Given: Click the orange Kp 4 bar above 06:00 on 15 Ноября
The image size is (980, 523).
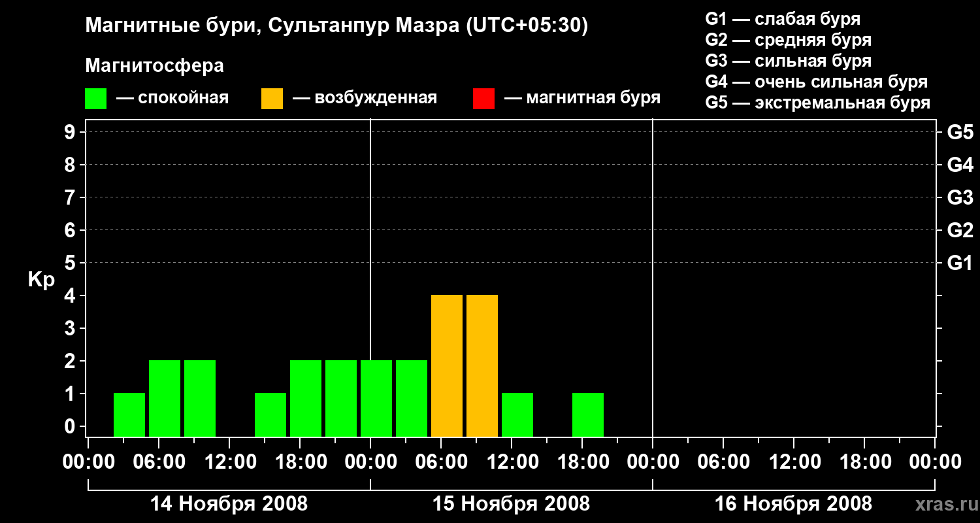Looking at the screenshot, I should tap(447, 366).
